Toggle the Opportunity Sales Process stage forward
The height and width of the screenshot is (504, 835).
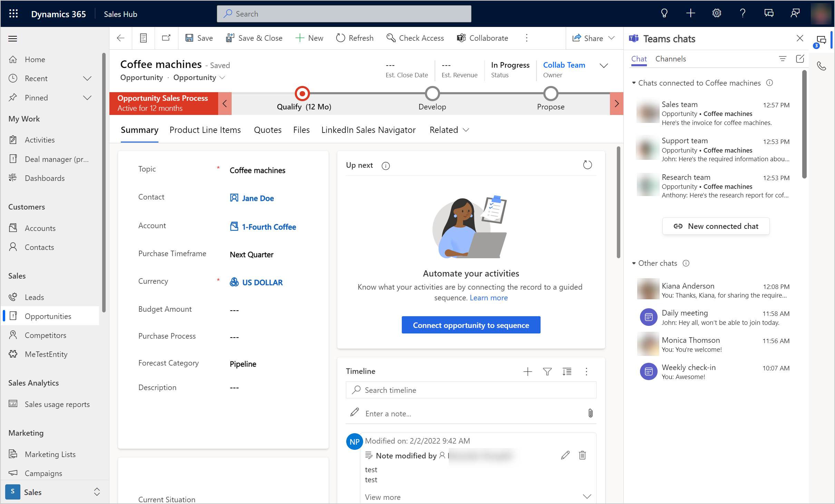(617, 102)
